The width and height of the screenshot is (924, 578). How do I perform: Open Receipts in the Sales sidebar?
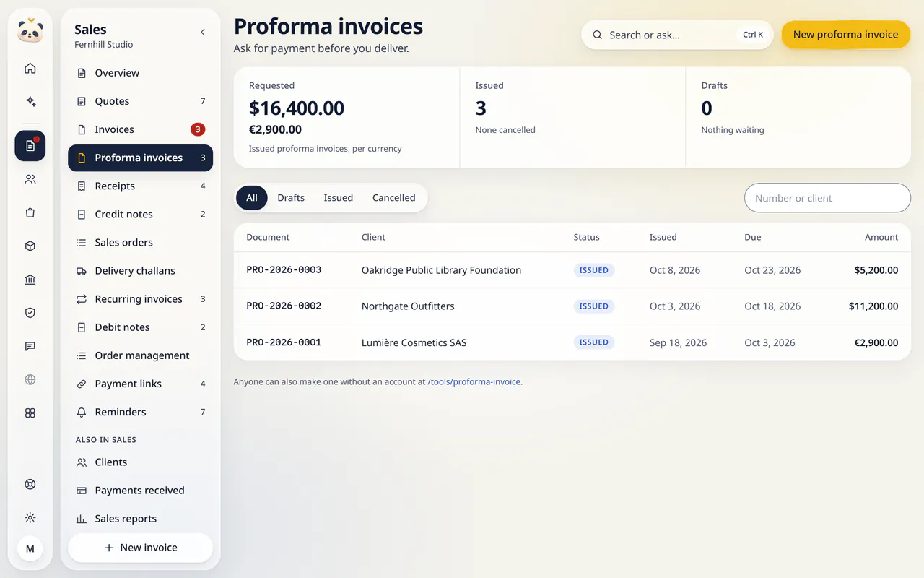point(140,186)
